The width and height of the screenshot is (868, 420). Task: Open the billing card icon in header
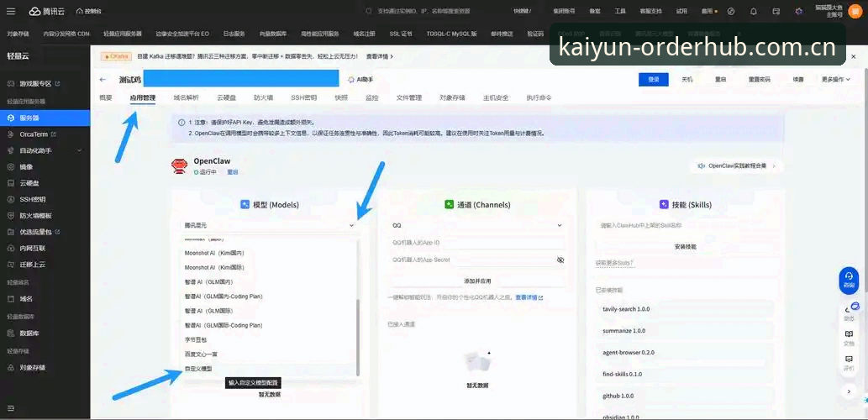[776, 11]
